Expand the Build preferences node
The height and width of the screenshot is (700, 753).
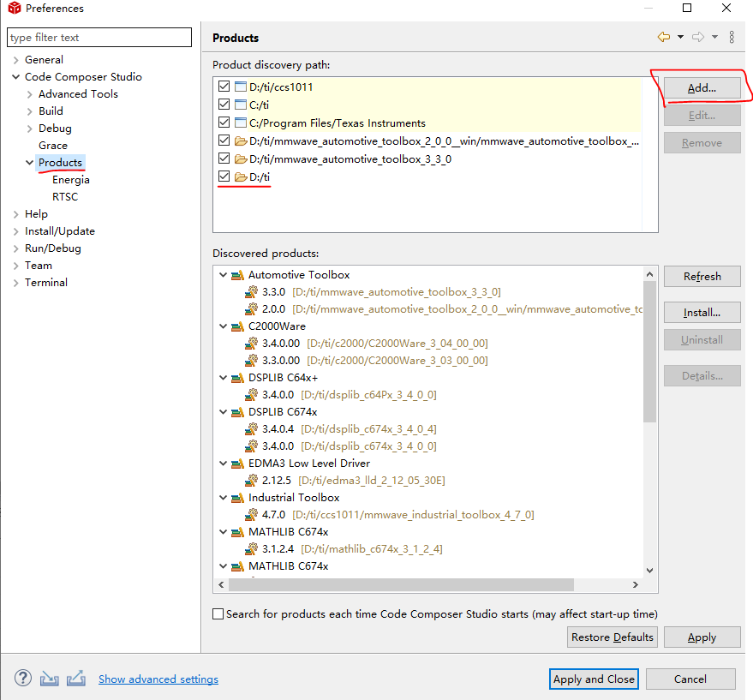30,111
